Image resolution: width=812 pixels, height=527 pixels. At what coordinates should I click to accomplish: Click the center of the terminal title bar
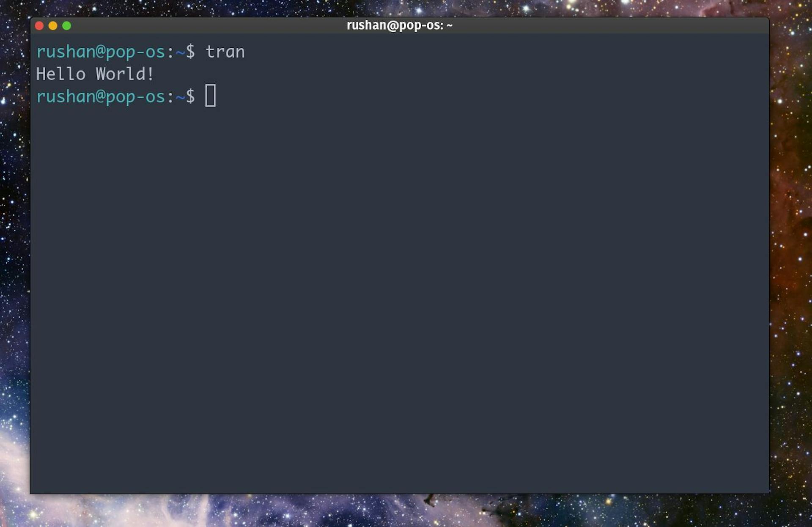(x=399, y=25)
